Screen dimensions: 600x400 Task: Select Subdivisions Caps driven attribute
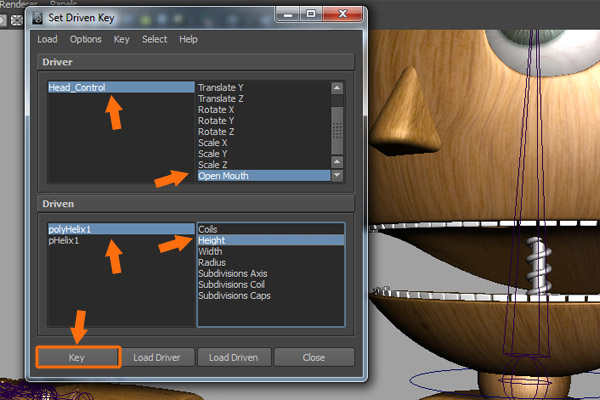[x=271, y=296]
